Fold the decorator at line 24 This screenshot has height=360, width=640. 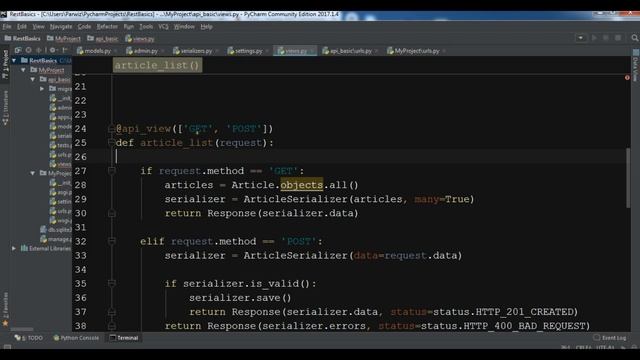(x=111, y=129)
